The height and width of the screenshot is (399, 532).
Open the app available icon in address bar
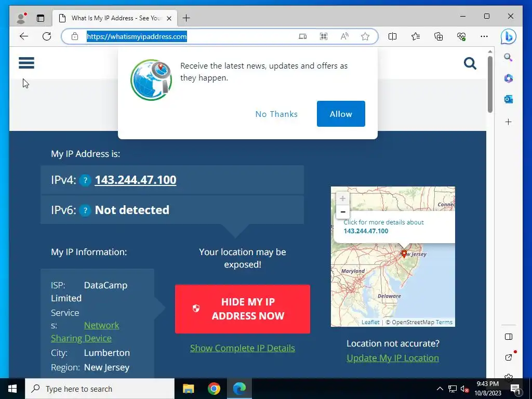click(303, 36)
